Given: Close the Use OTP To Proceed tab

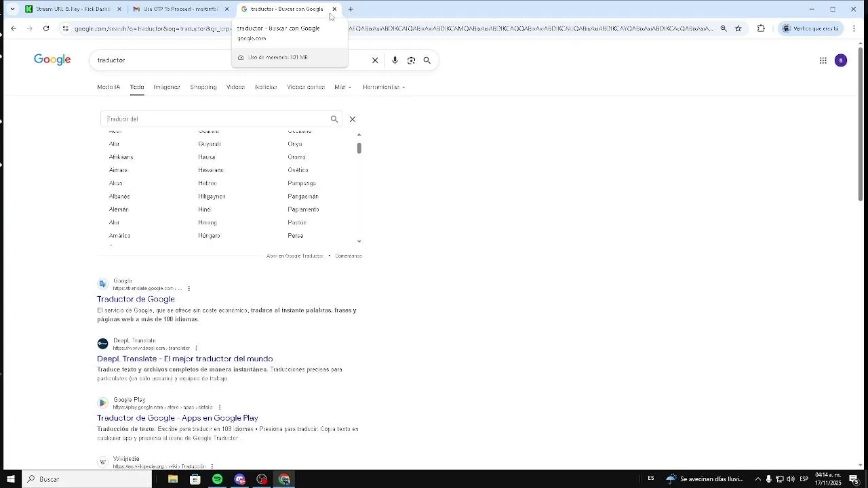Looking at the screenshot, I should point(226,9).
